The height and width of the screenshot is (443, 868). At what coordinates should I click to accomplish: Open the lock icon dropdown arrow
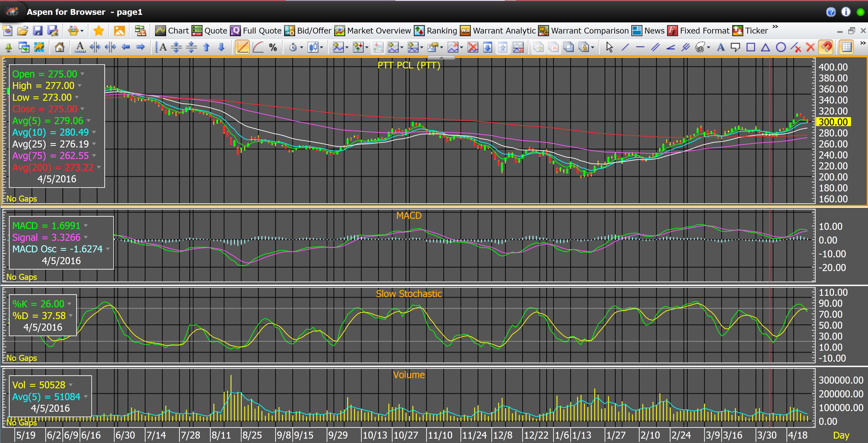coord(592,48)
